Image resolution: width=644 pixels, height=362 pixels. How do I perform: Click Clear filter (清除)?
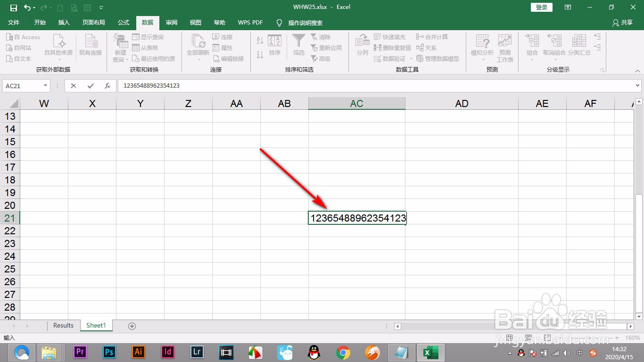[321, 37]
